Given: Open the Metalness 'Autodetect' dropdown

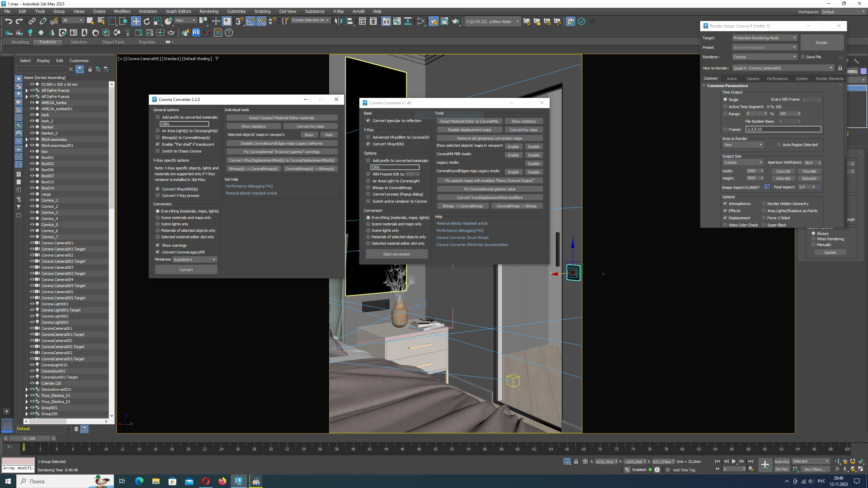Looking at the screenshot, I should tap(195, 260).
